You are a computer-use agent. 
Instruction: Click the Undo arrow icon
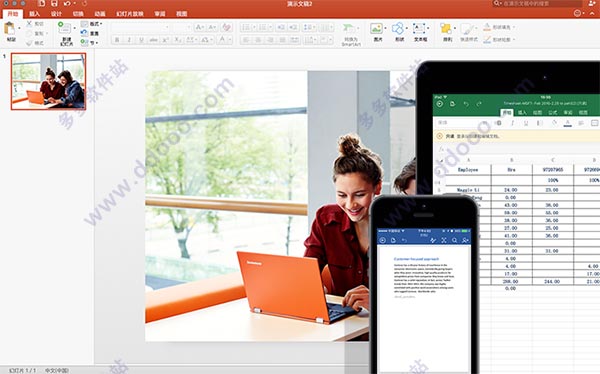67,3
